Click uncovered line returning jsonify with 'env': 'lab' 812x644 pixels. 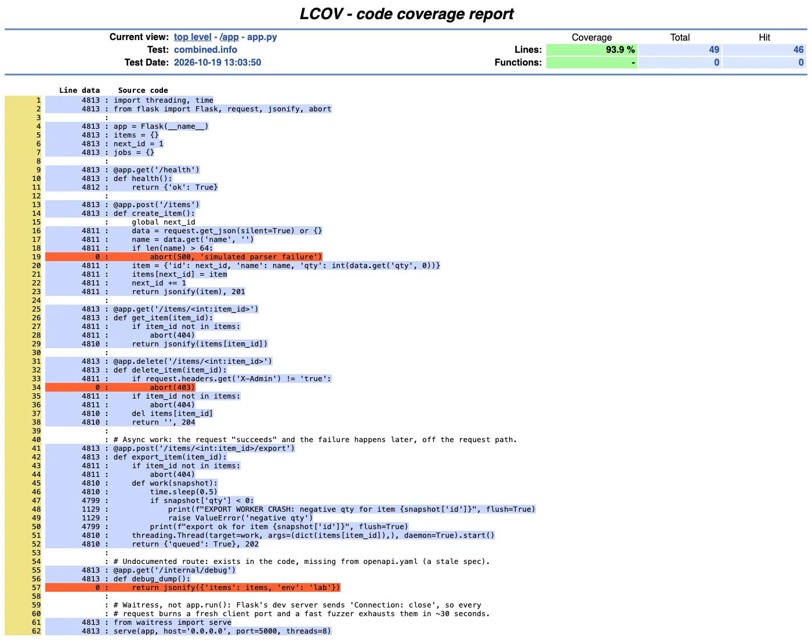(236, 588)
